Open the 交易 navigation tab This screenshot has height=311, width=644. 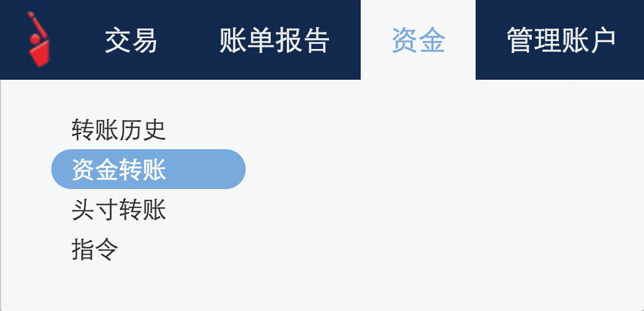point(131,40)
